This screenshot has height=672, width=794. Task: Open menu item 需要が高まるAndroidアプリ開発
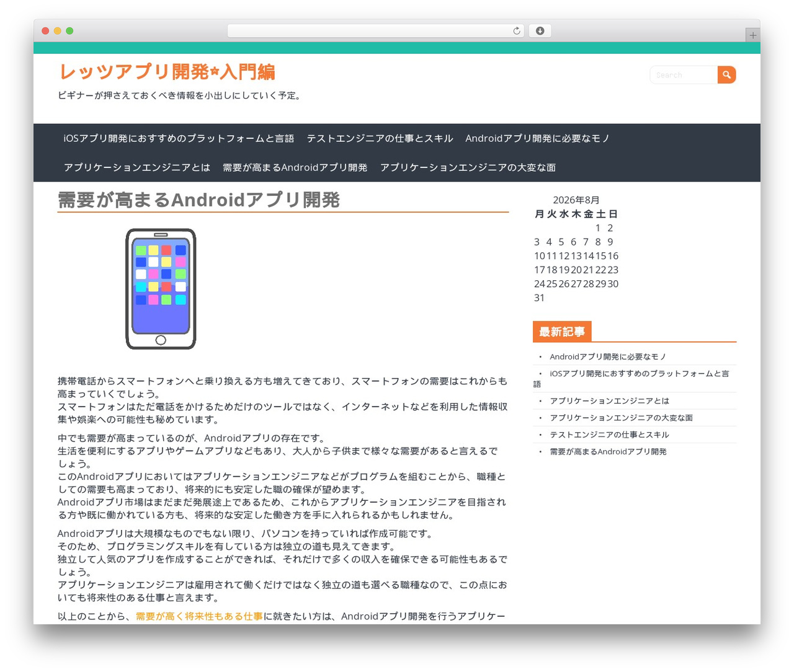coord(295,167)
